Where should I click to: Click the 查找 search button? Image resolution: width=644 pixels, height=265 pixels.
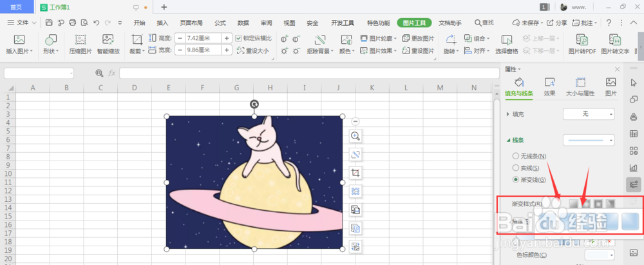[x=484, y=23]
